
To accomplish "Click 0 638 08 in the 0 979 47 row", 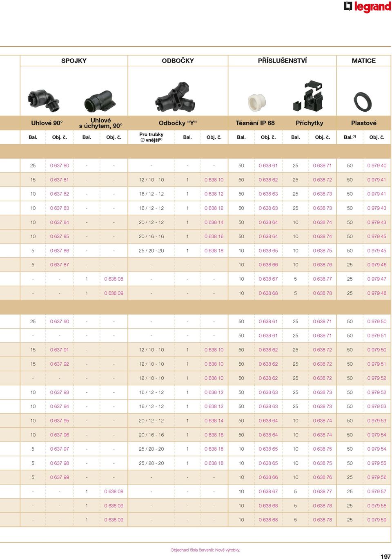I will tap(114, 279).
